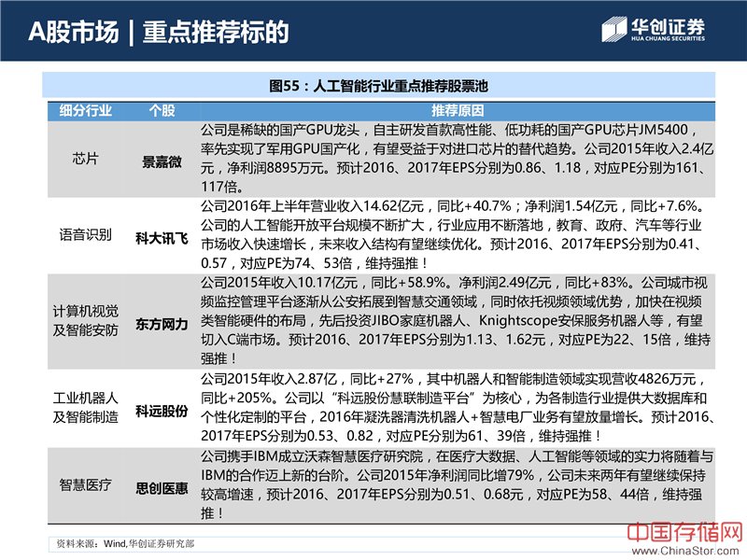Image resolution: width=747 pixels, height=560 pixels.
Task: Click the 推荐原因 column header
Action: (455, 110)
